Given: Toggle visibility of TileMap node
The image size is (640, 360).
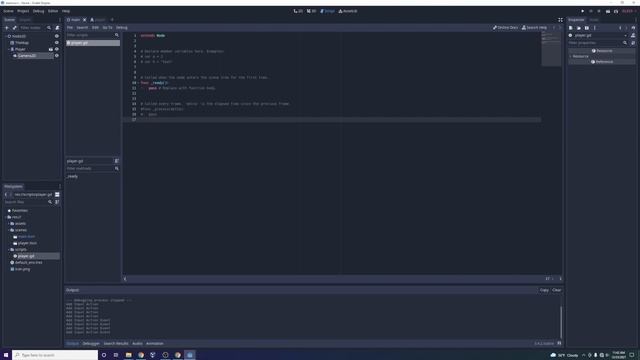Looking at the screenshot, I should click(x=57, y=42).
